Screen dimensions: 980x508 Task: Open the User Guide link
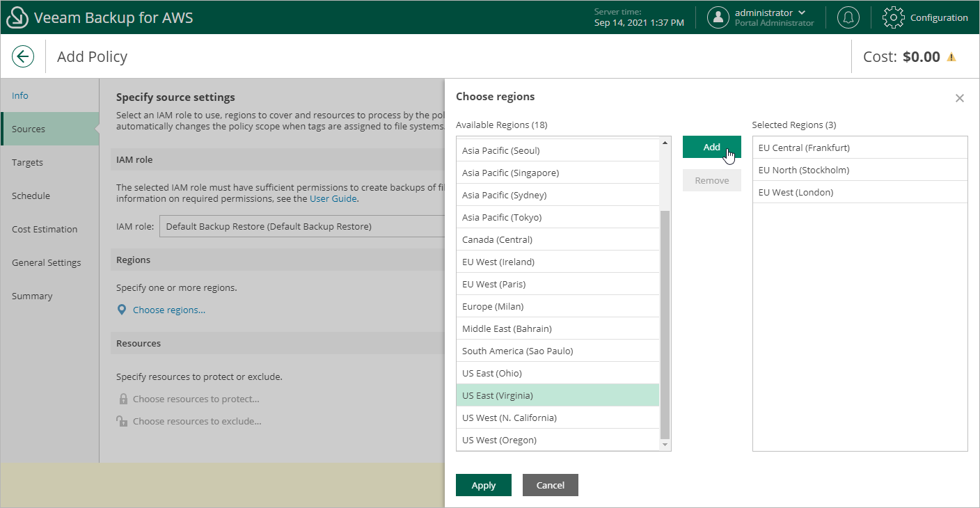(333, 198)
